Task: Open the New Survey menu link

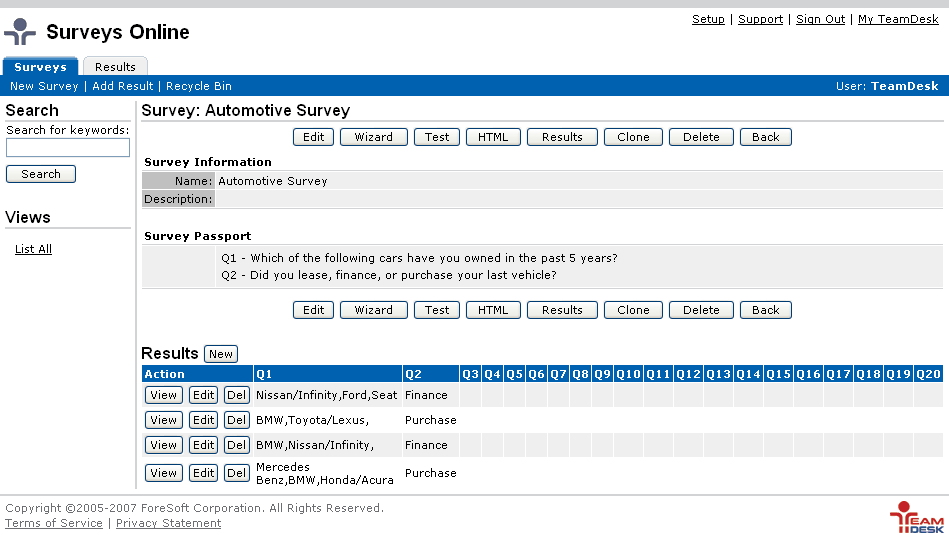Action: [44, 86]
